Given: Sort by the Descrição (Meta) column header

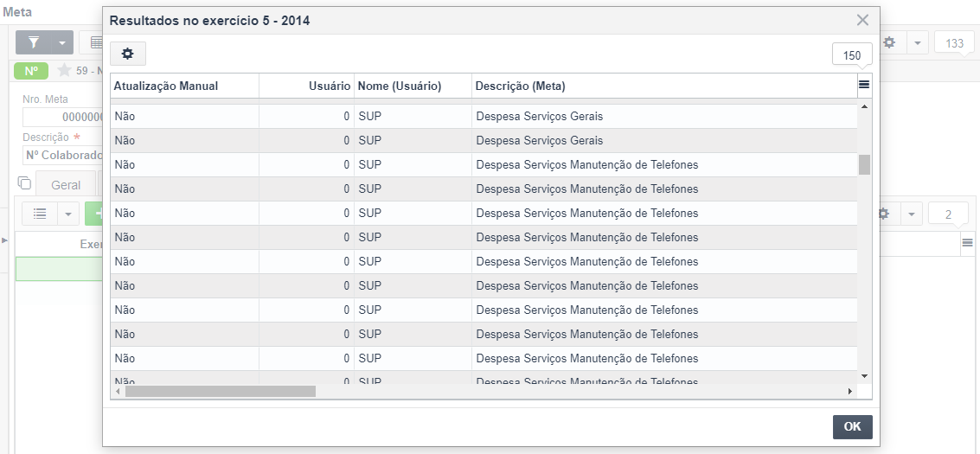Looking at the screenshot, I should (x=520, y=86).
